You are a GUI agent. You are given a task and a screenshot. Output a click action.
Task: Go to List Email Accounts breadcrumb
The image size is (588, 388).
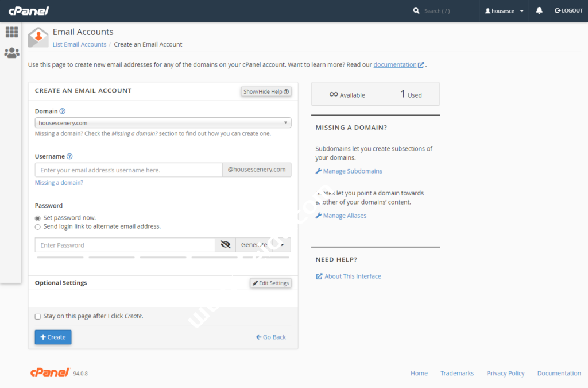pos(79,44)
